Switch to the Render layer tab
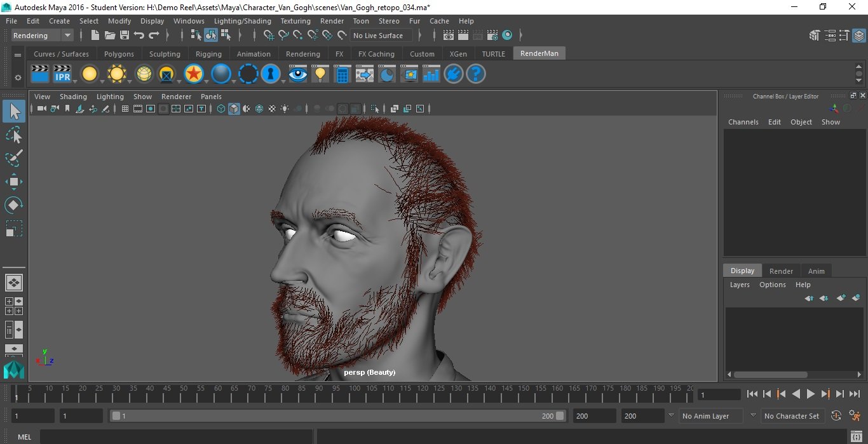This screenshot has width=868, height=444. click(x=781, y=271)
